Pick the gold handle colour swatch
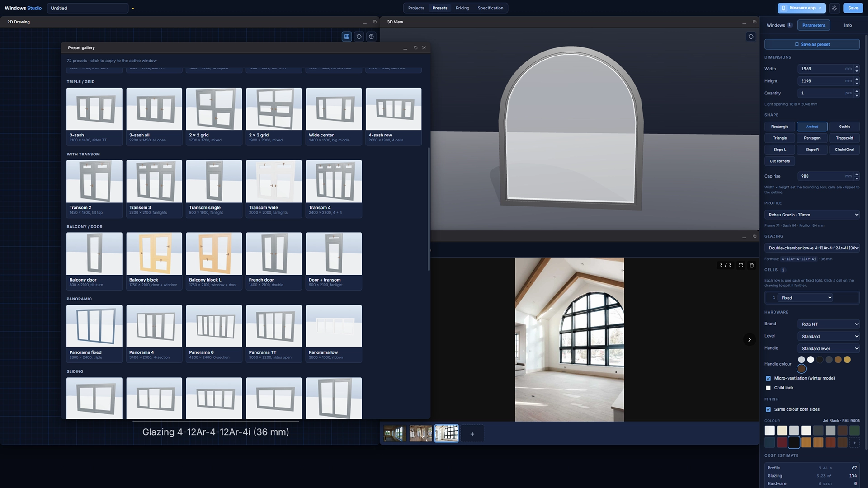 847,360
